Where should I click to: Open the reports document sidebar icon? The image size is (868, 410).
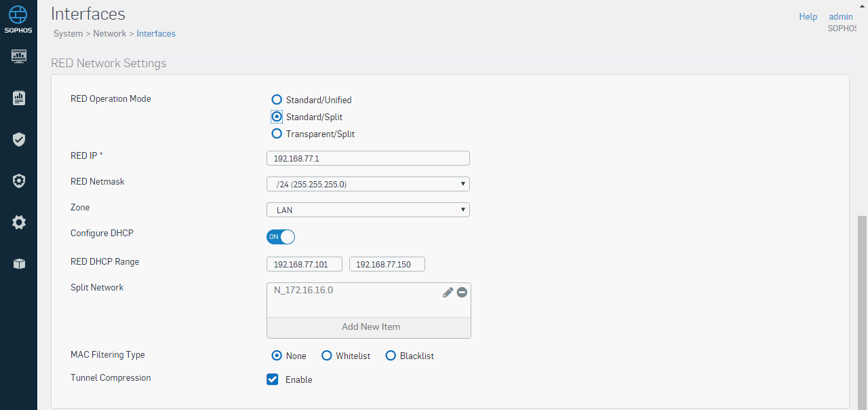point(19,98)
